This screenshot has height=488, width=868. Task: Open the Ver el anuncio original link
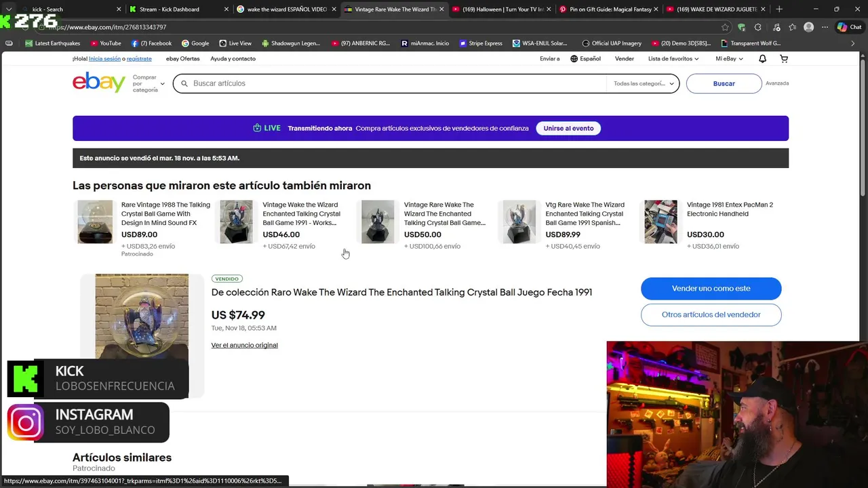(244, 345)
